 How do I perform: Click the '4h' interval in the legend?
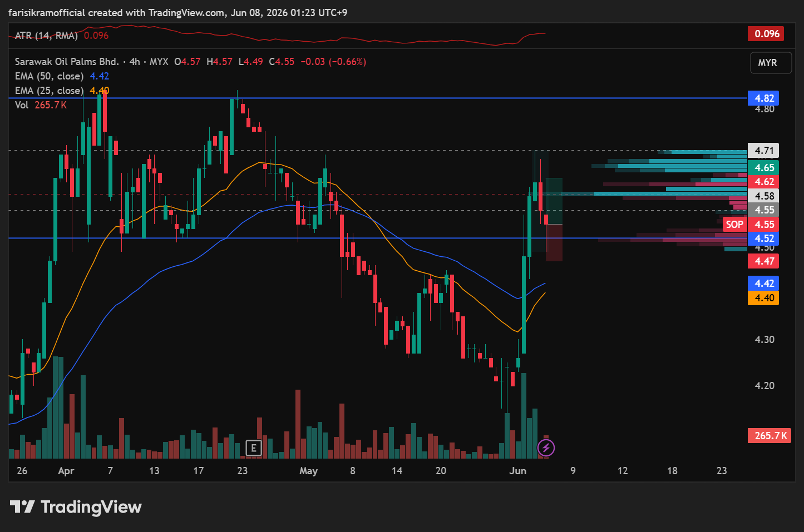(x=135, y=62)
